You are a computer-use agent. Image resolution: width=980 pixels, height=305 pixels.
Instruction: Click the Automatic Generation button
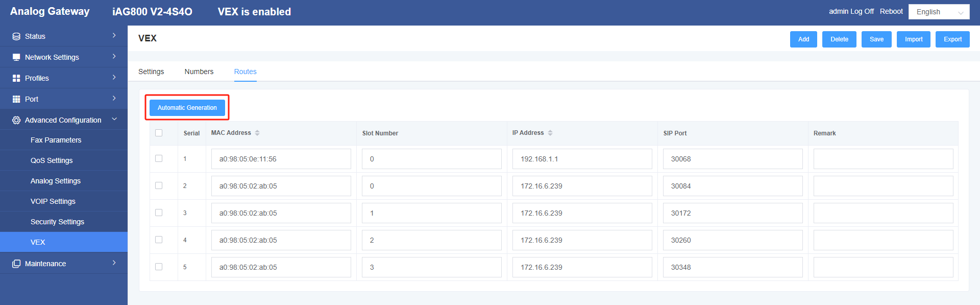[x=187, y=108]
